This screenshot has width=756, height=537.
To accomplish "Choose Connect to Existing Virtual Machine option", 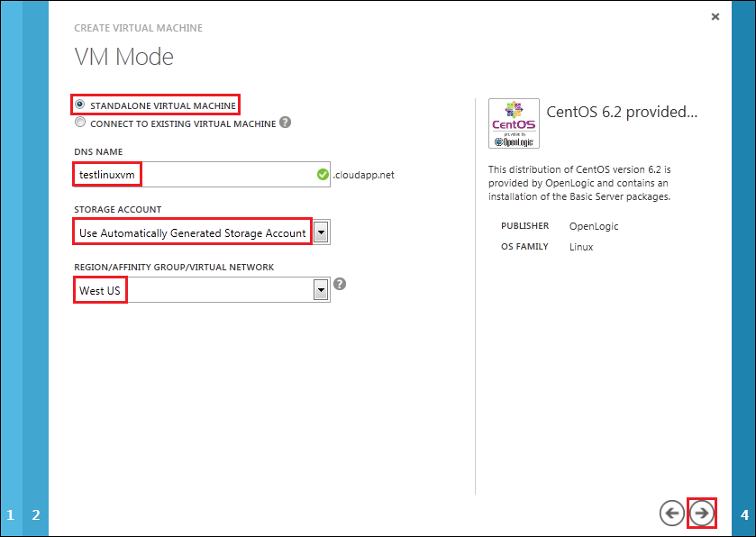I will pyautogui.click(x=81, y=123).
